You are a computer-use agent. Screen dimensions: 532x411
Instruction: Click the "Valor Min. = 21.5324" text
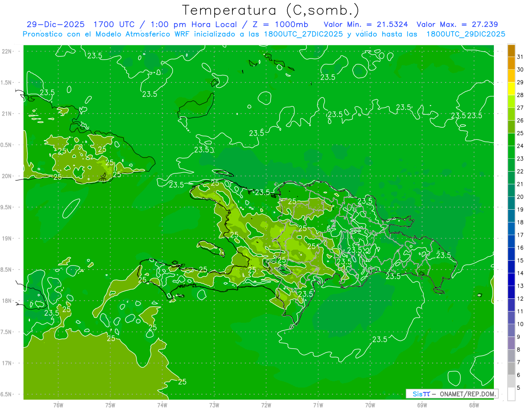(367, 24)
